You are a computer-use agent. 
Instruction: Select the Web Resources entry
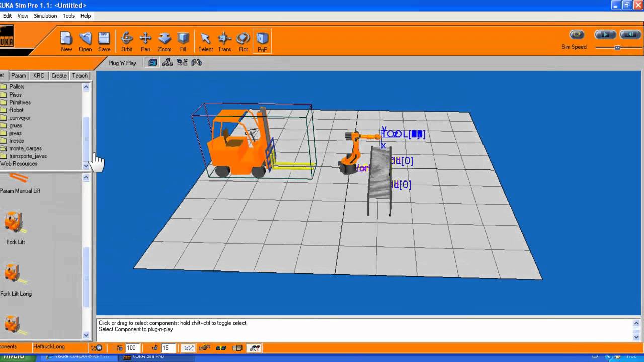coord(19,164)
